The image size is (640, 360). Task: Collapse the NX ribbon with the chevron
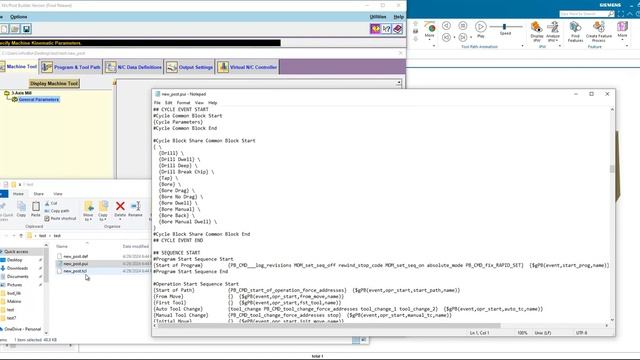pyautogui.click(x=630, y=14)
